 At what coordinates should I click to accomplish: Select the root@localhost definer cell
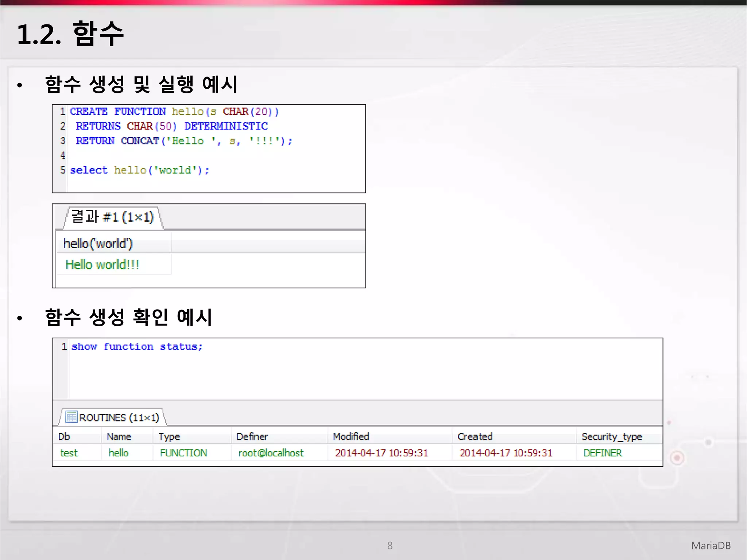point(279,453)
